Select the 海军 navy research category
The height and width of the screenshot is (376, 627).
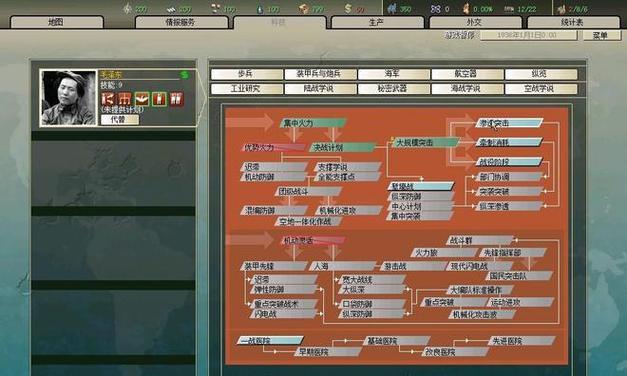(x=394, y=74)
